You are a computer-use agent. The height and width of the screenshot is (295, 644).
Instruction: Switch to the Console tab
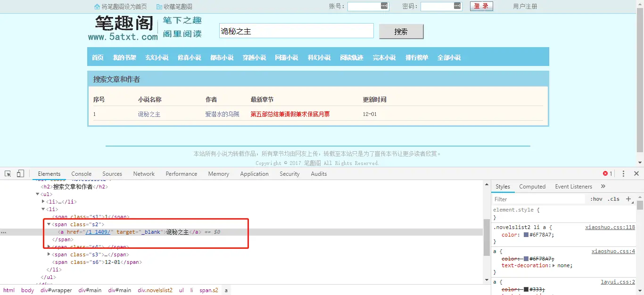[82, 173]
